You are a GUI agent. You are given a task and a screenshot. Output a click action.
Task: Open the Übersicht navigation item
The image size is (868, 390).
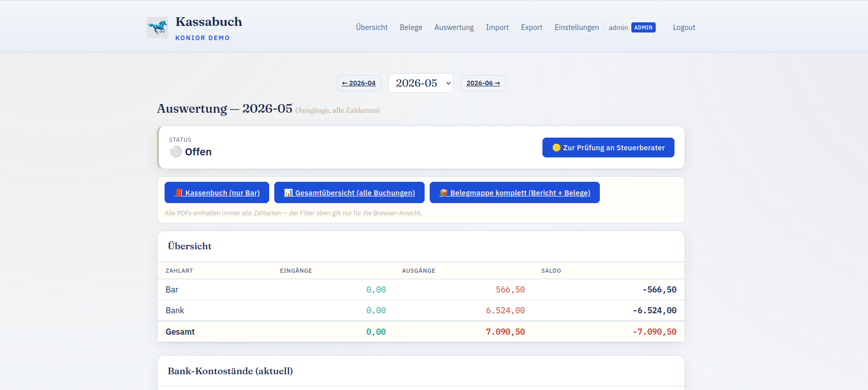click(372, 27)
